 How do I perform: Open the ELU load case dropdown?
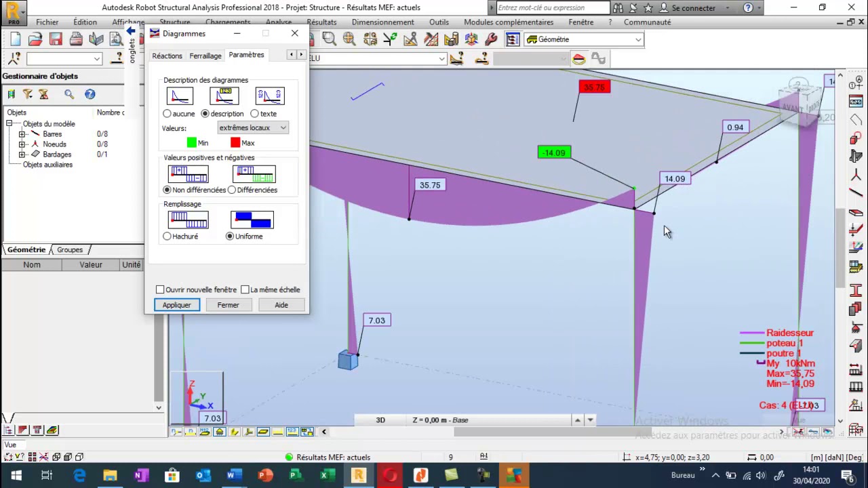tap(441, 59)
